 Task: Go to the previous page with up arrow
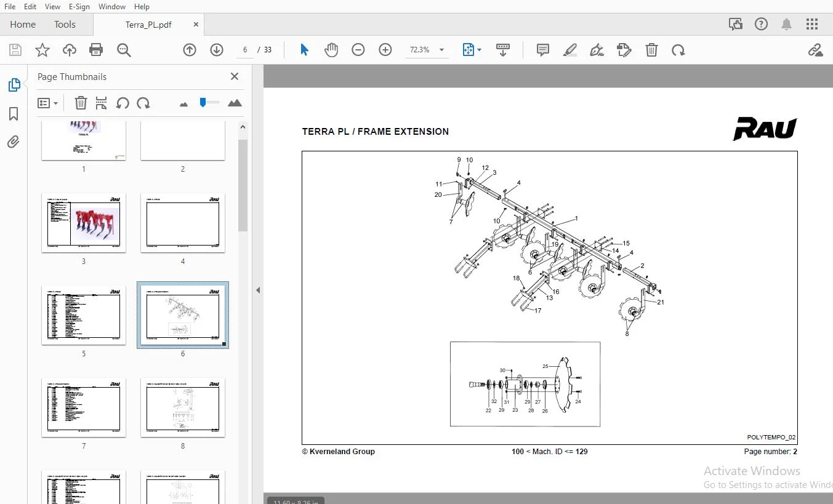(190, 50)
